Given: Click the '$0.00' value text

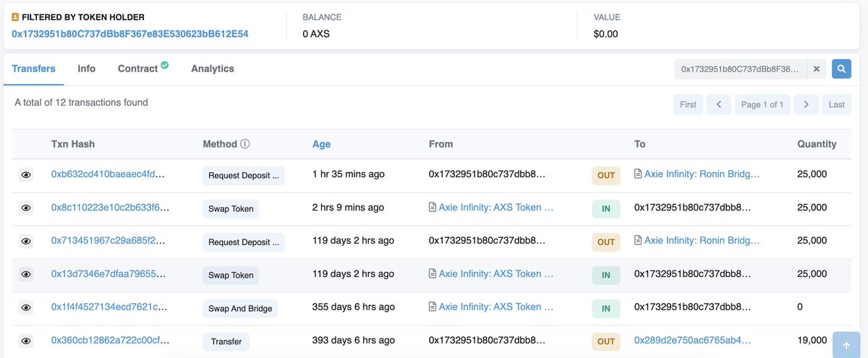Looking at the screenshot, I should pos(605,34).
